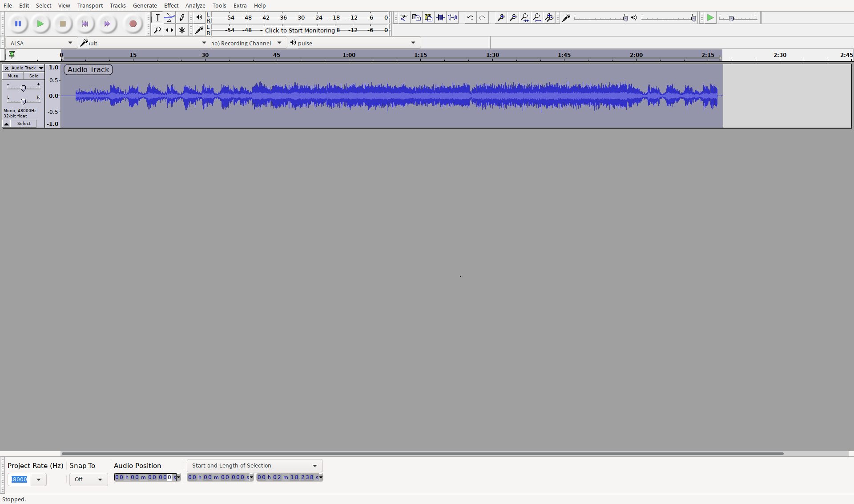This screenshot has width=854, height=504.
Task: Click the recording volume slider handle
Action: click(x=625, y=18)
